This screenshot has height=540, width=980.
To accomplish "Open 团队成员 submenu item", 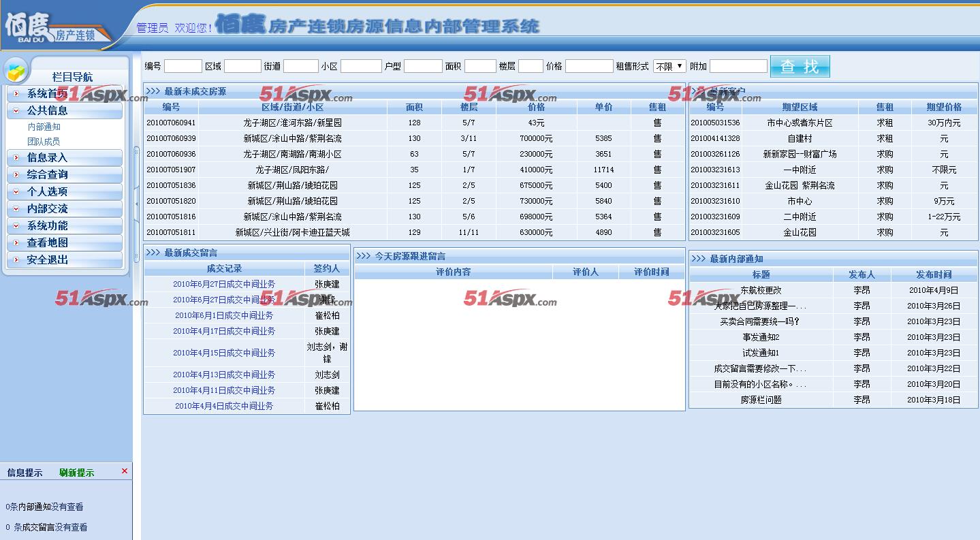I will pos(44,142).
